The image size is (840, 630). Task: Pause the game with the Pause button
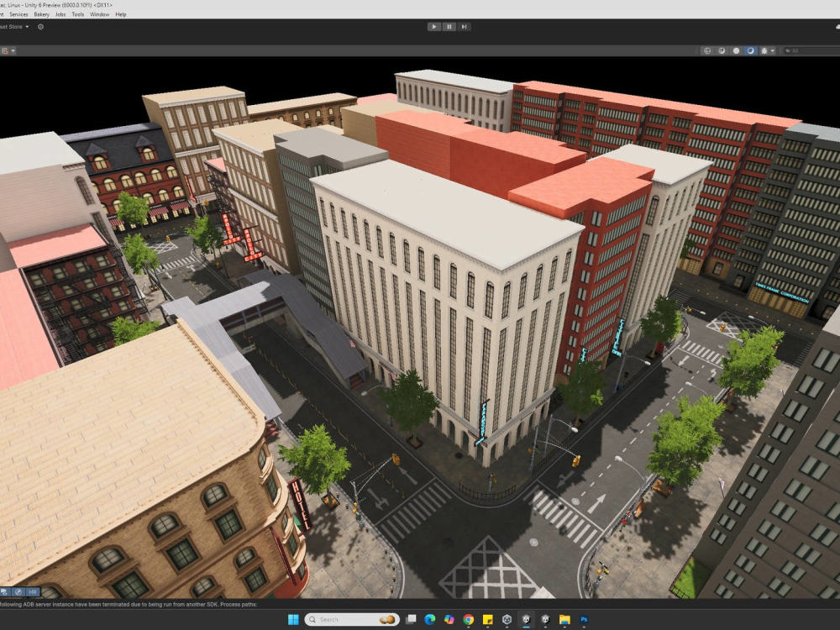[449, 27]
